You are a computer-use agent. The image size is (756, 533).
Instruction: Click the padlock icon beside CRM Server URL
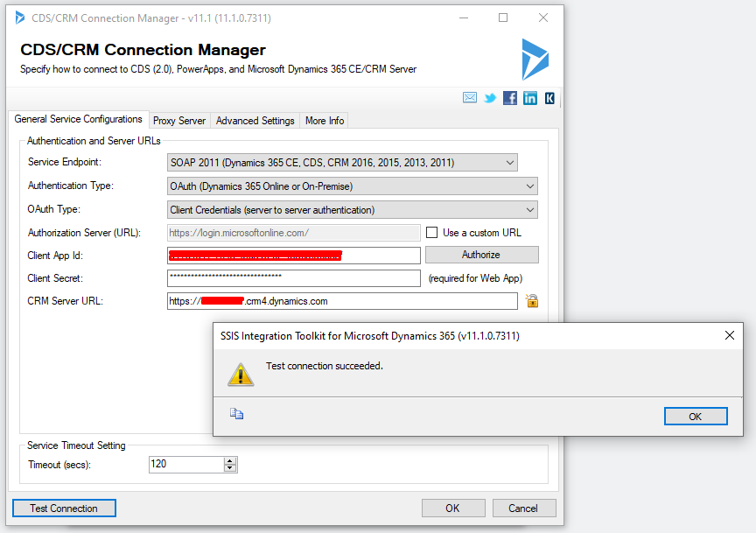pos(532,301)
